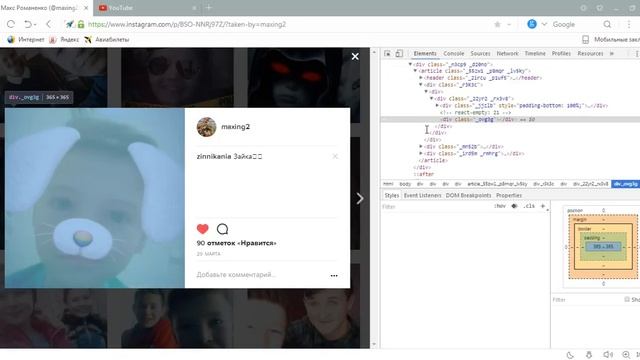Open the maxing2 username link
The image size is (640, 360).
pyautogui.click(x=236, y=127)
